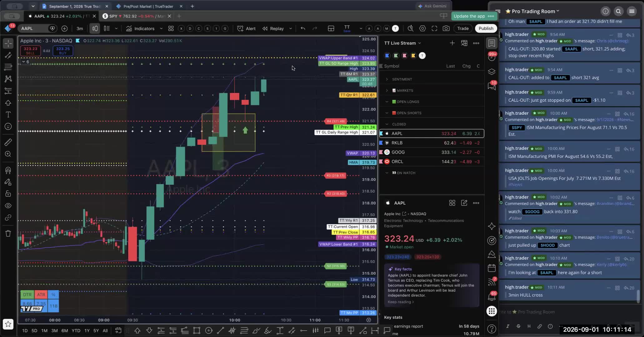This screenshot has width=644, height=337.
Task: Enter fullscreen chart mode
Action: click(434, 28)
